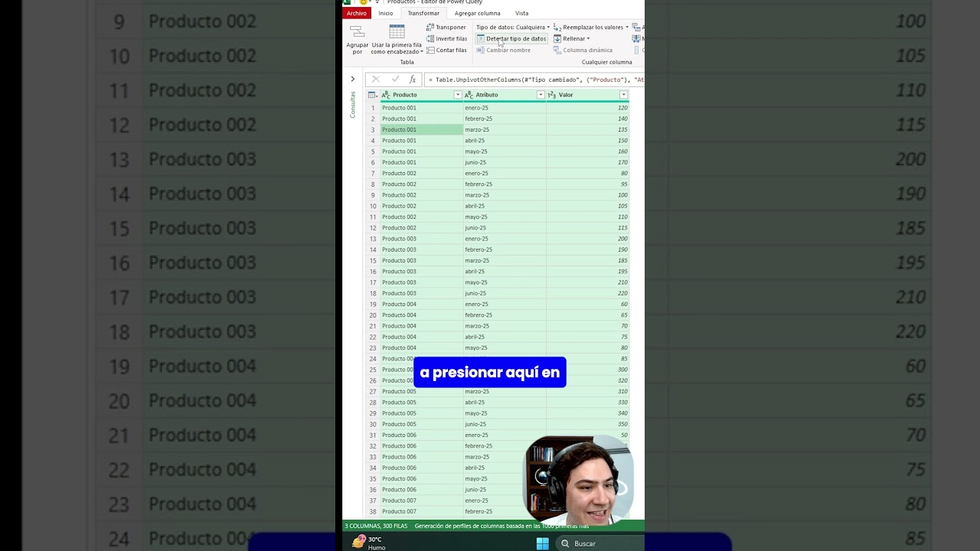Select the value 200 cell in row 13
This screenshot has height=551, width=980.
pyautogui.click(x=587, y=239)
